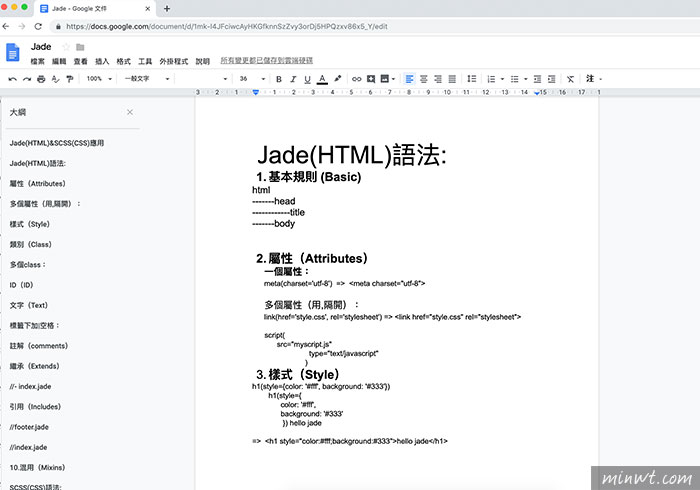Click the Print icon

point(41,79)
